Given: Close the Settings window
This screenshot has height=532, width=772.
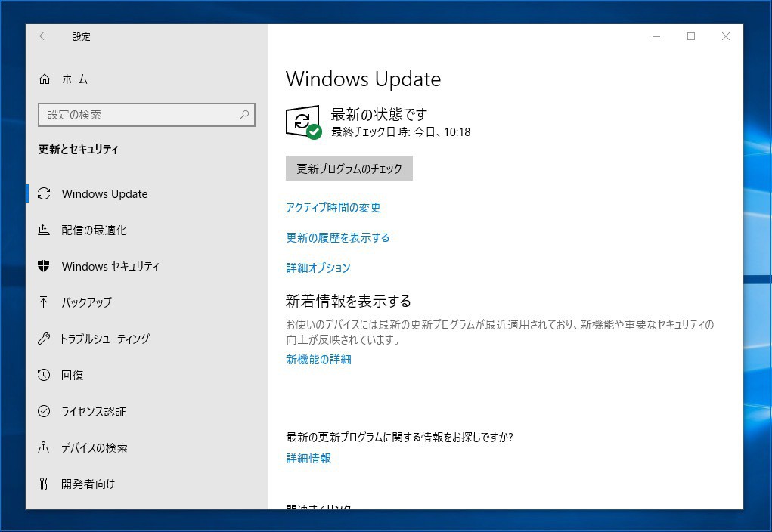Looking at the screenshot, I should tap(726, 36).
